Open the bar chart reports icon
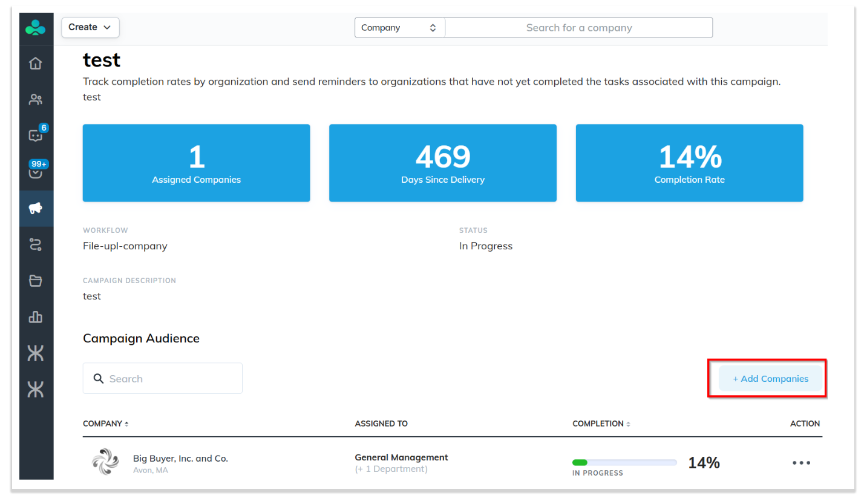Viewport: 864px width, 504px height. click(x=36, y=316)
